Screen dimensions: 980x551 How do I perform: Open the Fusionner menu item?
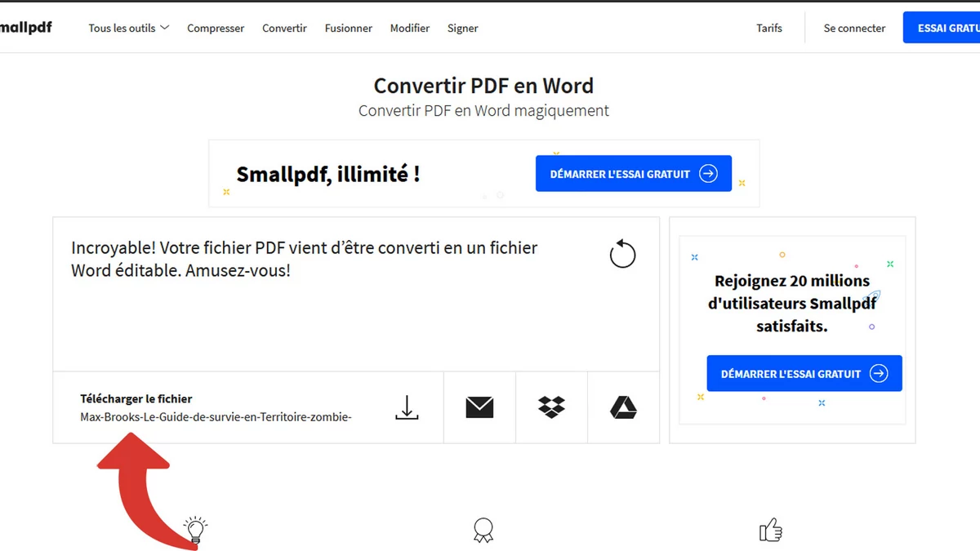(x=349, y=28)
